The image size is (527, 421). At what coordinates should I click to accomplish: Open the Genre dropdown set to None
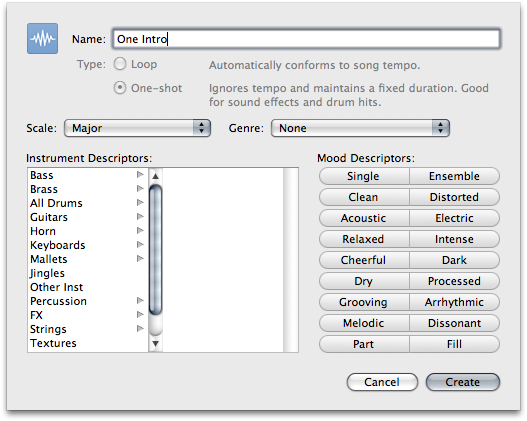pos(360,128)
